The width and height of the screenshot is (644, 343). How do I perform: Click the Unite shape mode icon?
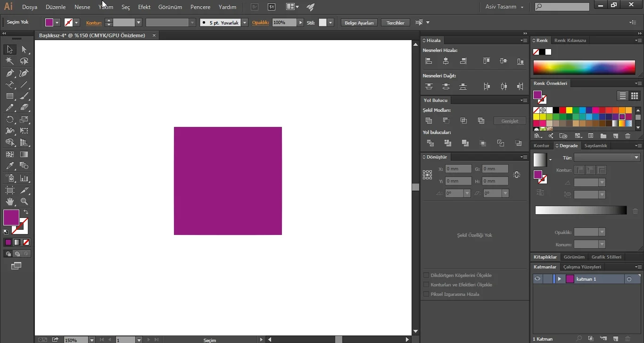[429, 121]
